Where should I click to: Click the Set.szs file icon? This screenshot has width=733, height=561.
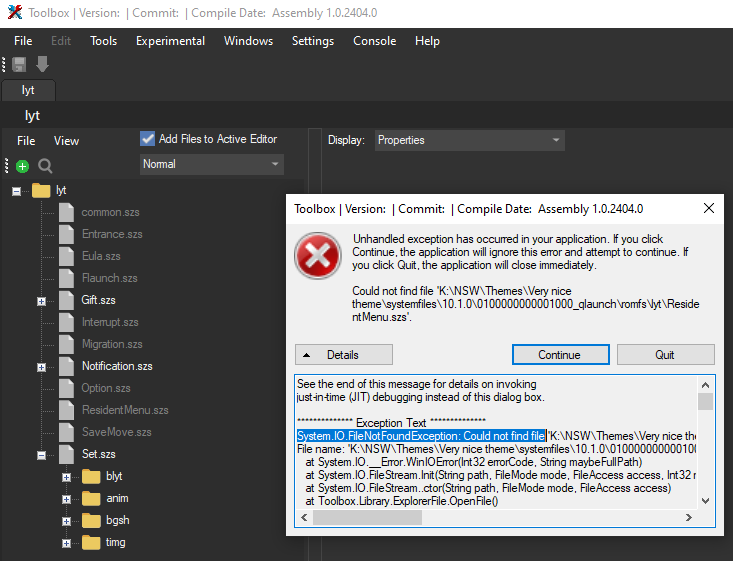[x=66, y=454]
